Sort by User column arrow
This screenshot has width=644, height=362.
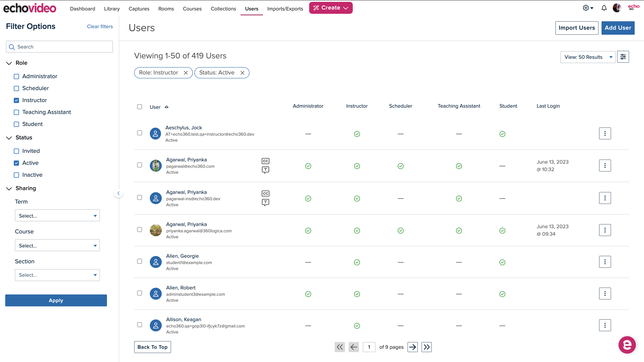167,107
